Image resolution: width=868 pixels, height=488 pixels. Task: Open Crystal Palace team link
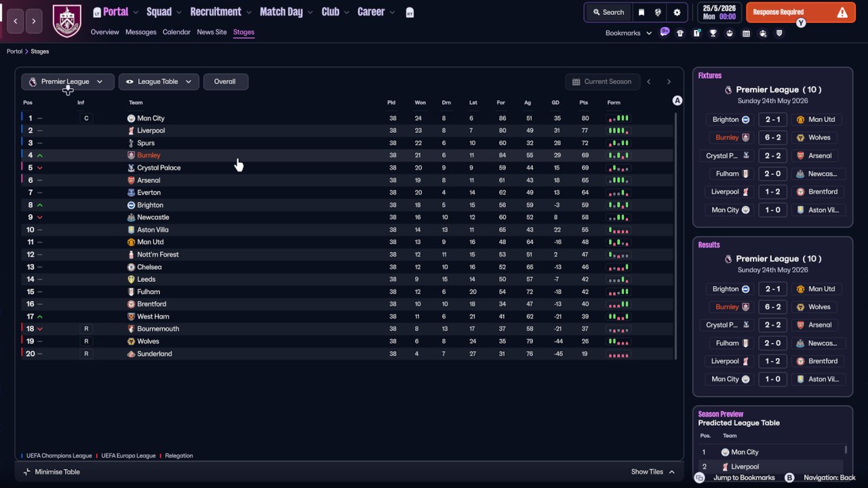tap(159, 167)
